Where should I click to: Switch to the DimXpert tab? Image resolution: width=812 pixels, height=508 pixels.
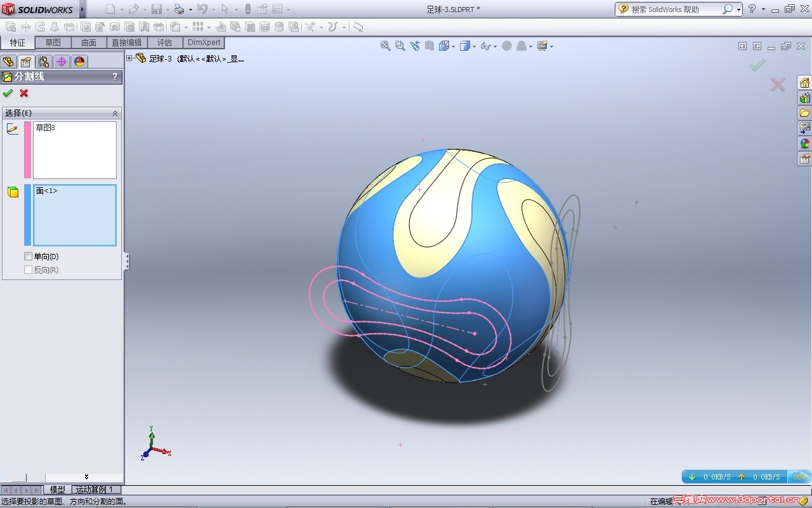(204, 43)
